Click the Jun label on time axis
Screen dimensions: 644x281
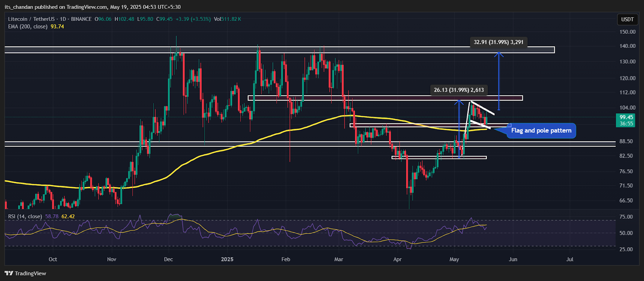point(513,259)
